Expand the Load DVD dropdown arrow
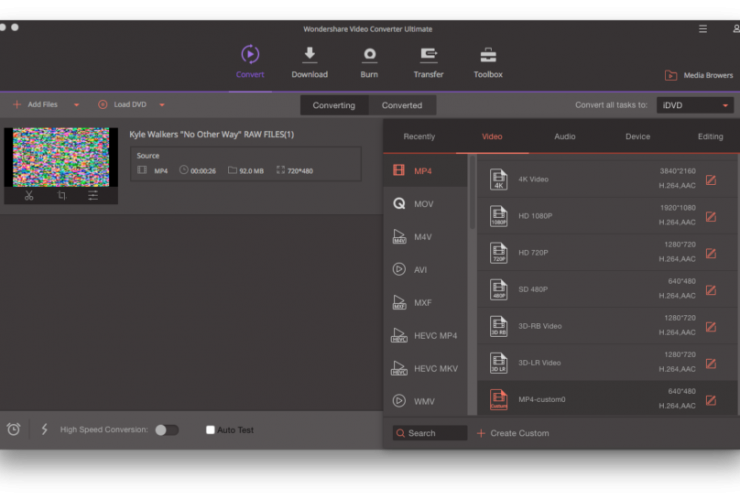The height and width of the screenshot is (500, 740). click(x=162, y=105)
